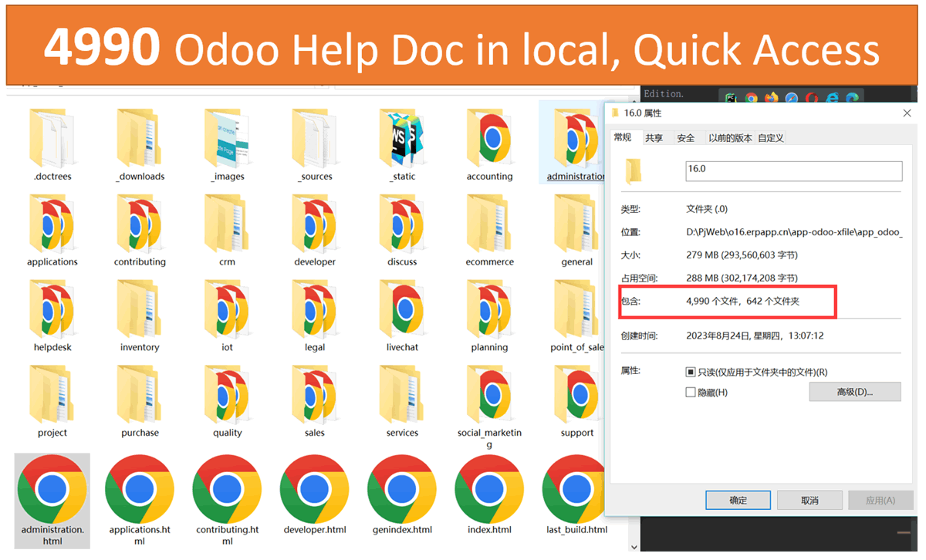Image resolution: width=926 pixels, height=560 pixels.
Task: Enable the hidden 隐藏 checkbox
Action: [x=691, y=393]
